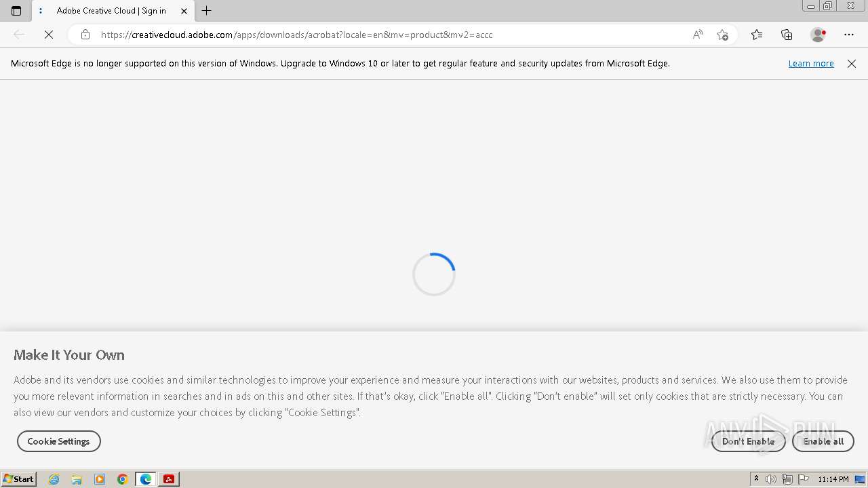This screenshot has height=488, width=868.
Task: Close the Adobe Creative Cloud tab
Action: click(x=184, y=11)
